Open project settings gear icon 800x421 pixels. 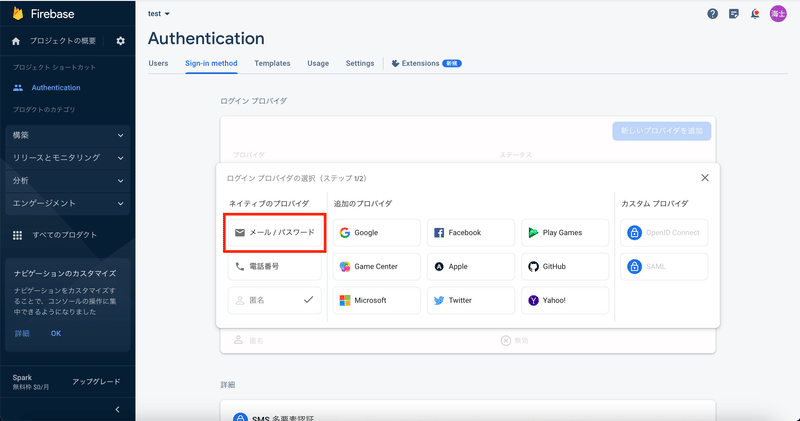point(120,41)
